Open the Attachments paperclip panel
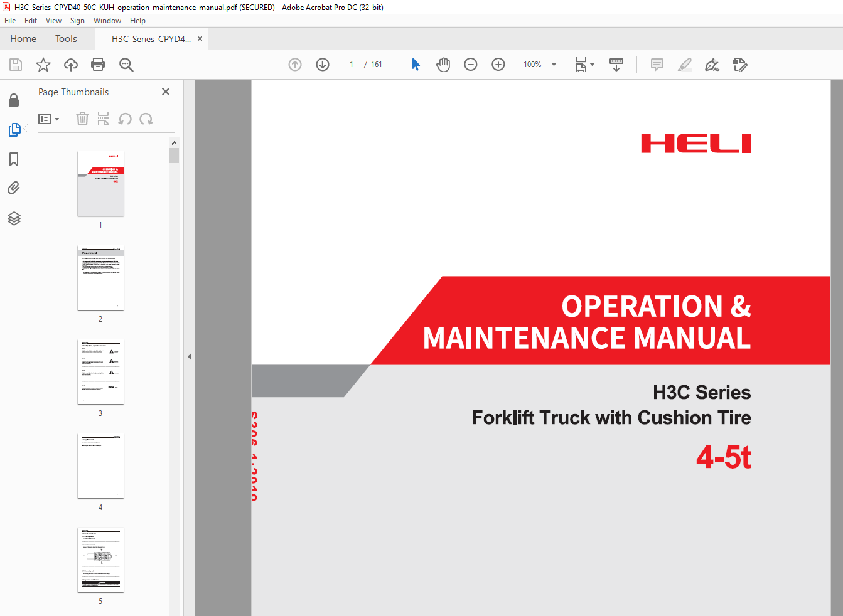Screen dimensions: 843x616 (14, 188)
